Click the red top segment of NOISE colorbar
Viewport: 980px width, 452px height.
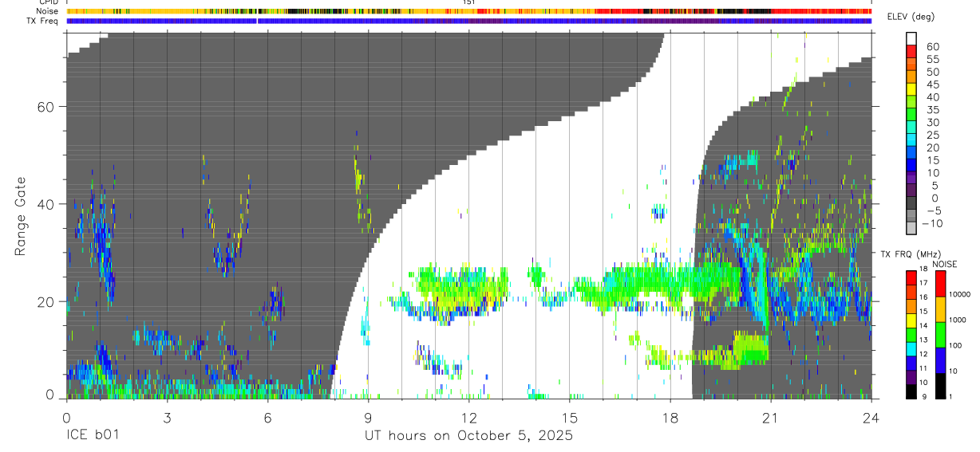(x=940, y=282)
